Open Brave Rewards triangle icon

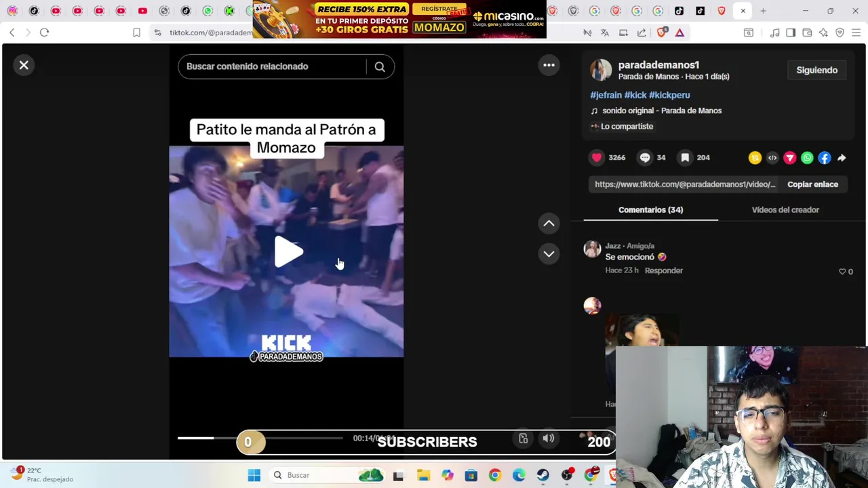click(679, 33)
